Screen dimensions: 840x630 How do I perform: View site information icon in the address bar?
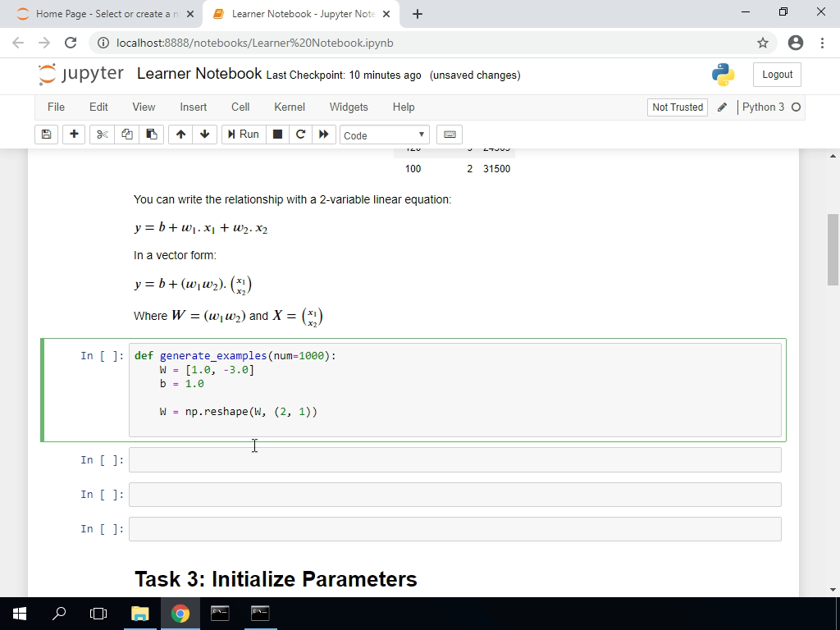(x=103, y=43)
